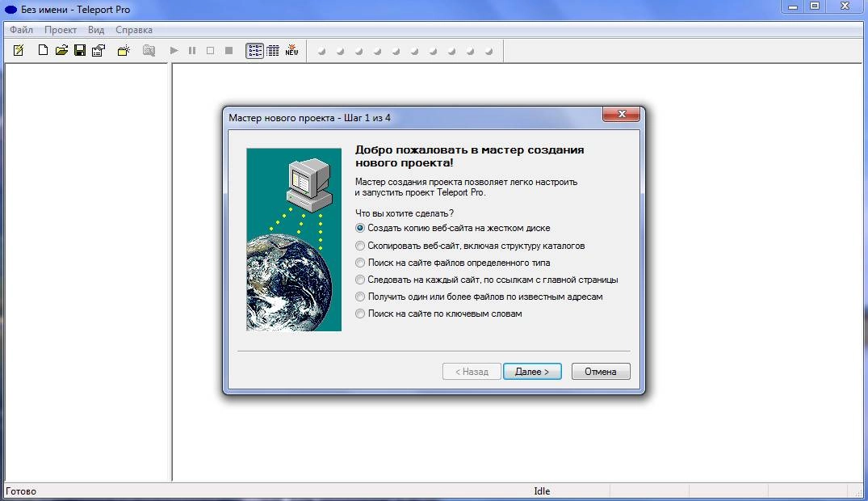Viewport: 868px width, 501px height.
Task: Pause the project with the pause icon
Action: click(192, 50)
